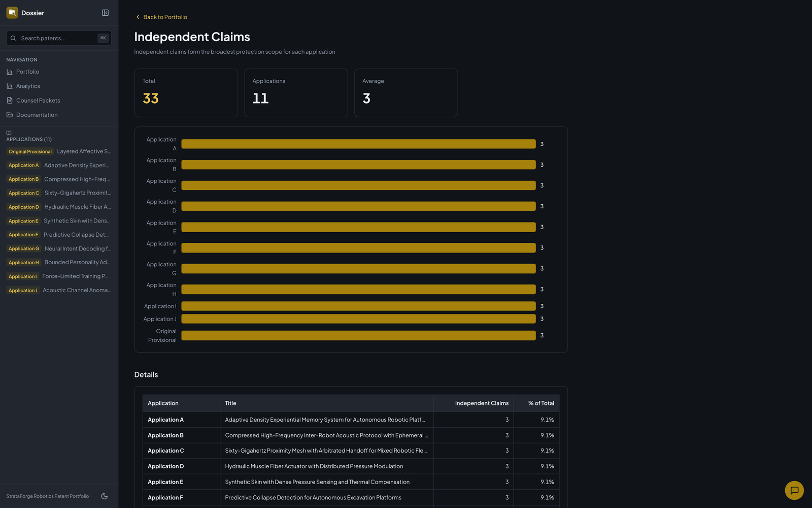Click the search magnifier icon
The image size is (812, 508).
point(13,38)
